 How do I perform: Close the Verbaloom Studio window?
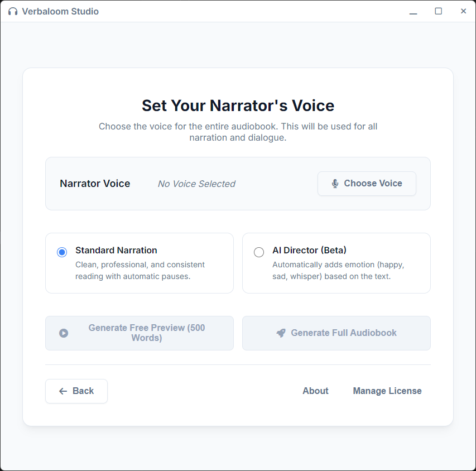(x=463, y=11)
